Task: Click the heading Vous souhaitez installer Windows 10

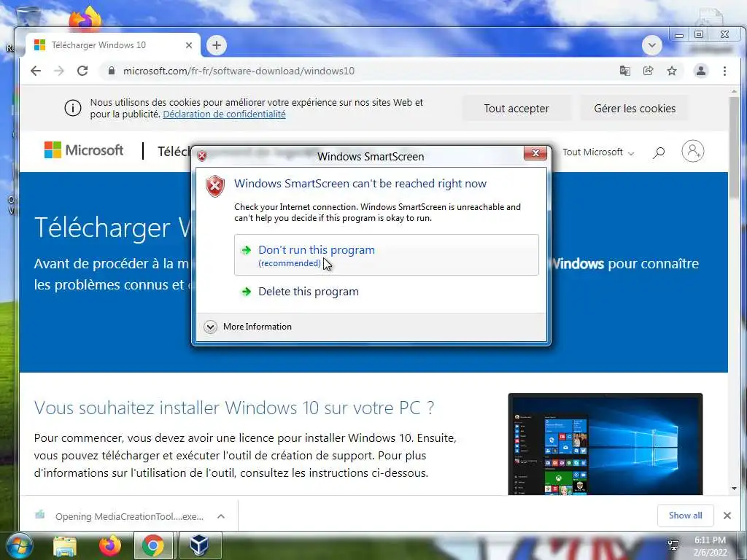Action: pos(234,408)
